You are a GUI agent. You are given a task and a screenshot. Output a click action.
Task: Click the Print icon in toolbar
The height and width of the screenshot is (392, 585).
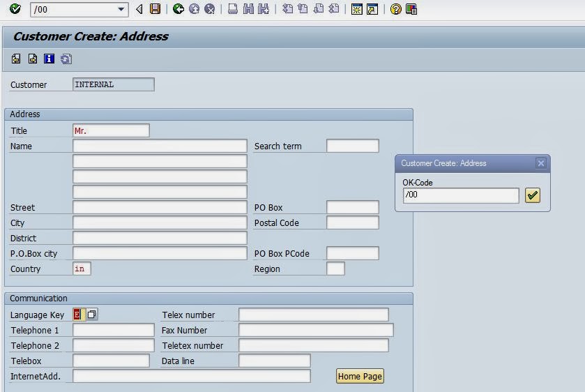232,9
